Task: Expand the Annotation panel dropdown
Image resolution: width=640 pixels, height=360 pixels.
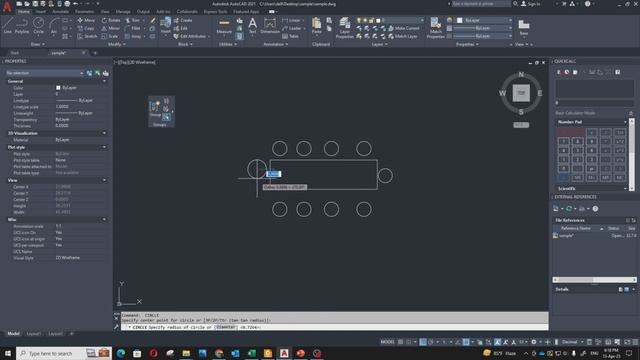Action: coord(276,44)
